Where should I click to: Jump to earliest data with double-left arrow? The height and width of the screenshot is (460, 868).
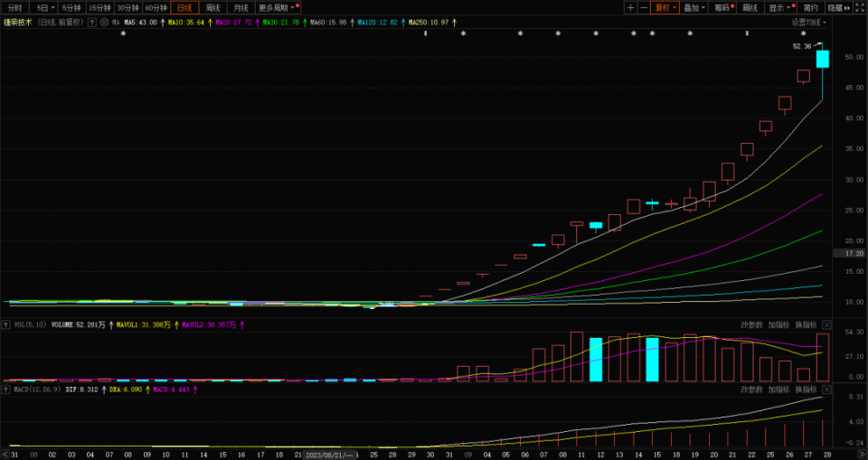5,455
